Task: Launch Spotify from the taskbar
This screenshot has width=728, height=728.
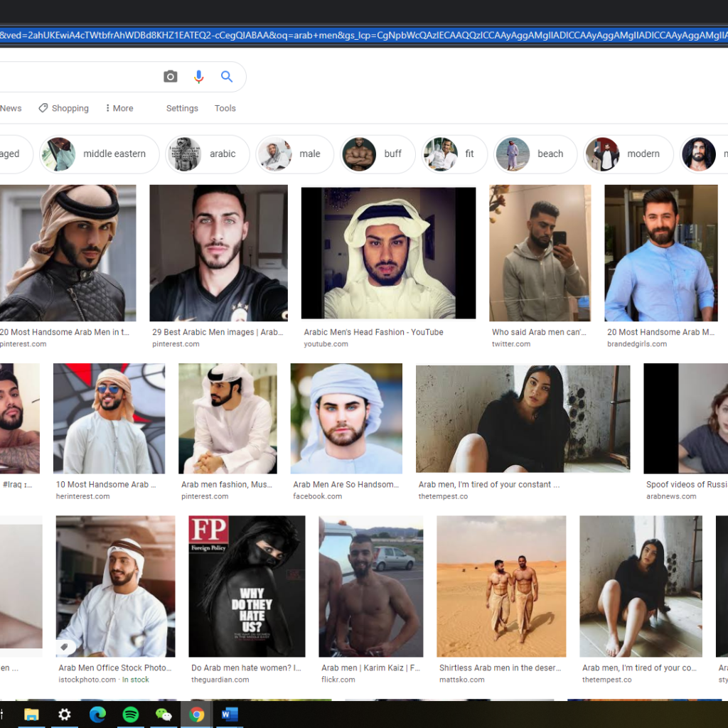Action: click(x=131, y=714)
